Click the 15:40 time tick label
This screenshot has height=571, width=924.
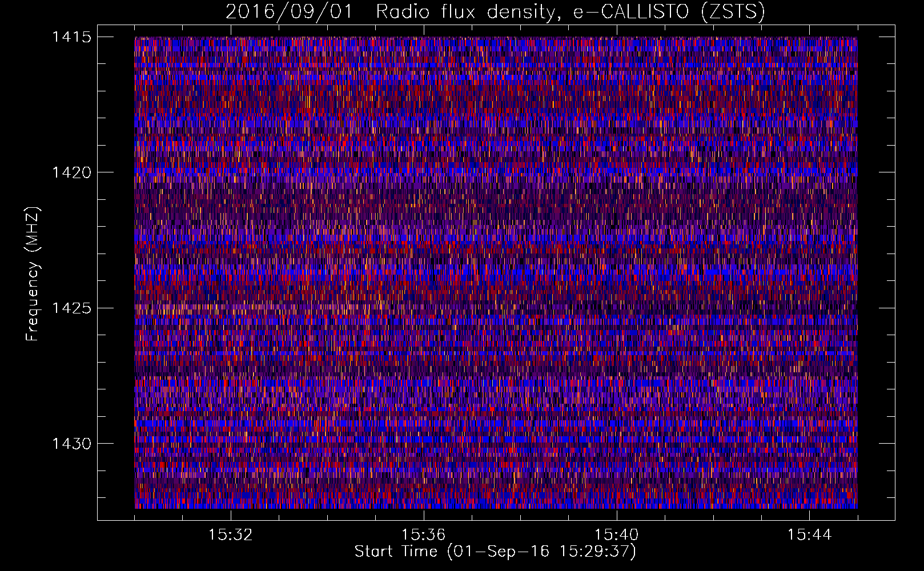[x=616, y=535]
